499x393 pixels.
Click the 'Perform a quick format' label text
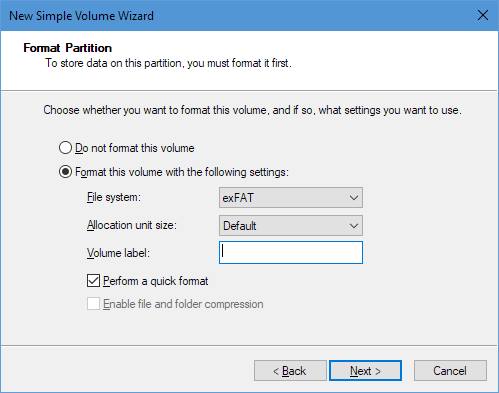coord(156,281)
